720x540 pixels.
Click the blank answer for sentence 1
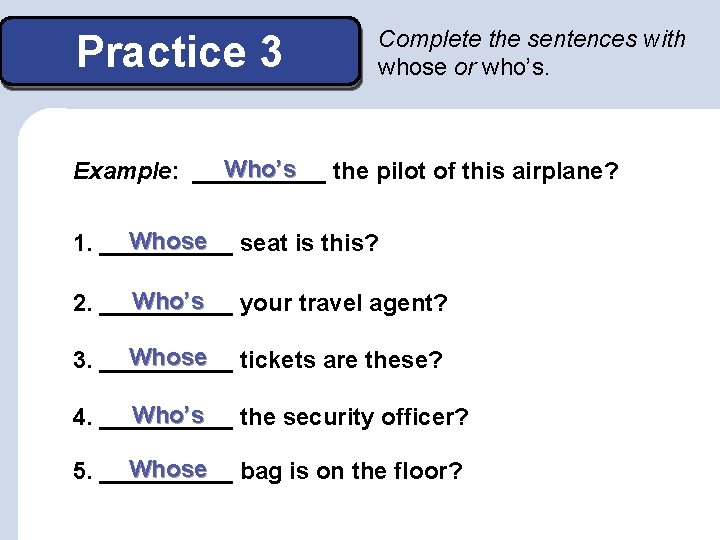[x=166, y=242]
